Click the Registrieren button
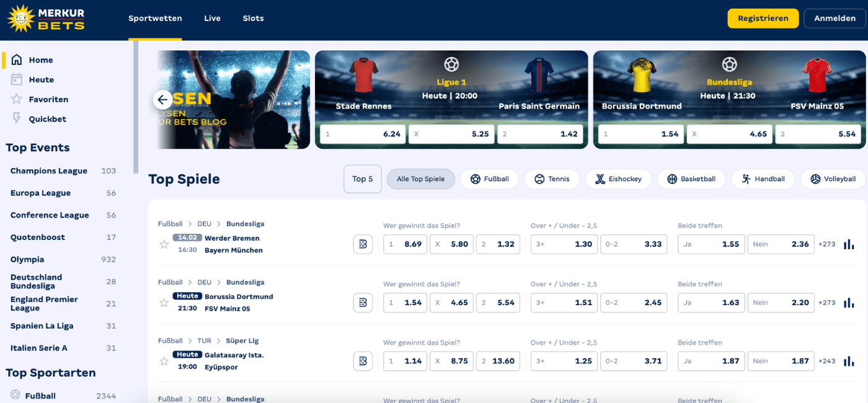The width and height of the screenshot is (868, 403). click(763, 19)
